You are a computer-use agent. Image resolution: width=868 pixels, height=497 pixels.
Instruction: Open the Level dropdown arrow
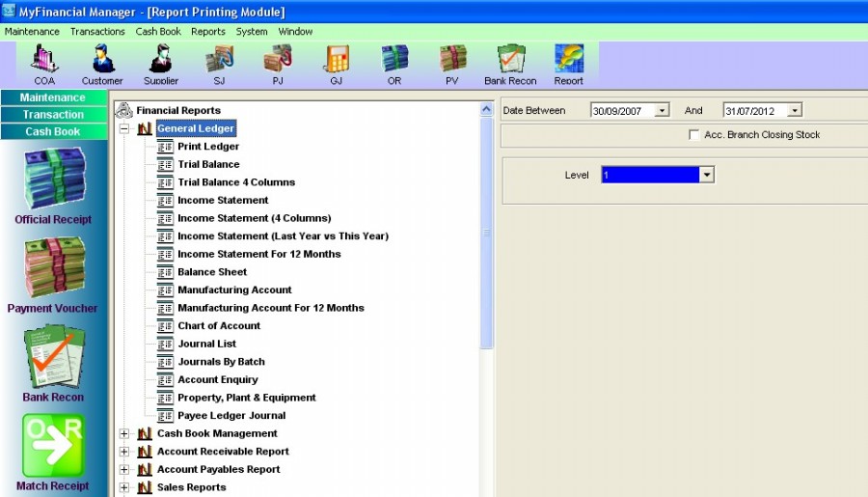(707, 175)
